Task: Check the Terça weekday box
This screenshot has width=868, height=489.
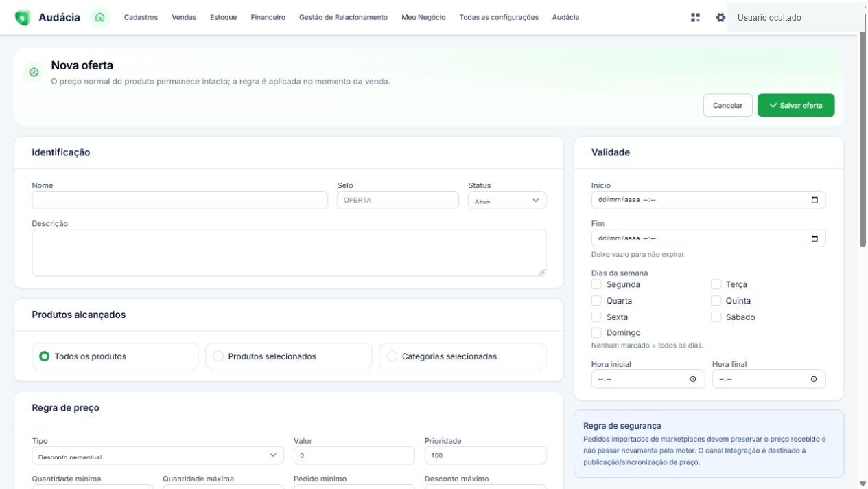Action: (x=716, y=284)
